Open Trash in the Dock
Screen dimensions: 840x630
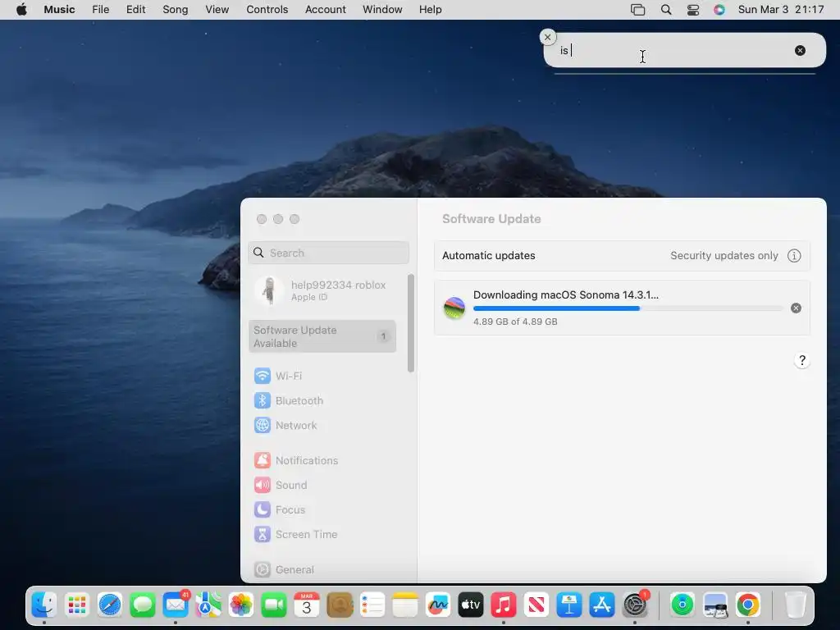(x=795, y=605)
